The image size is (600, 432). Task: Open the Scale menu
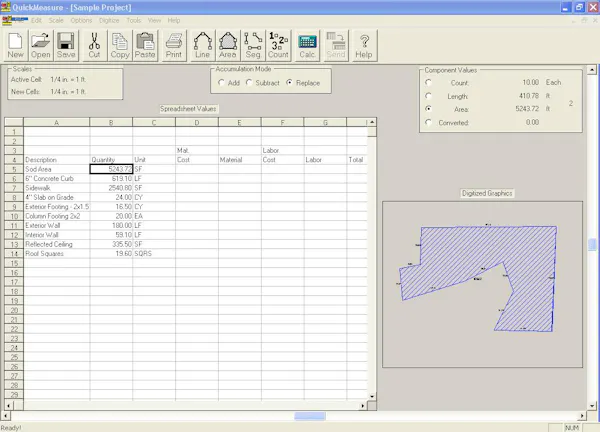(56, 20)
